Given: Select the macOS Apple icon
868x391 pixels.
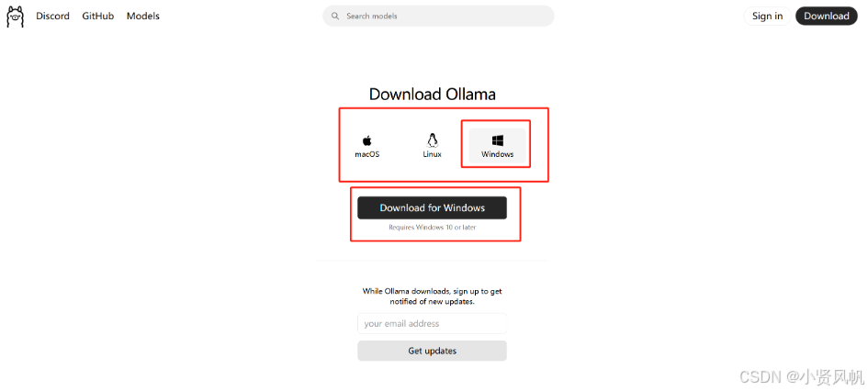Looking at the screenshot, I should pos(367,140).
